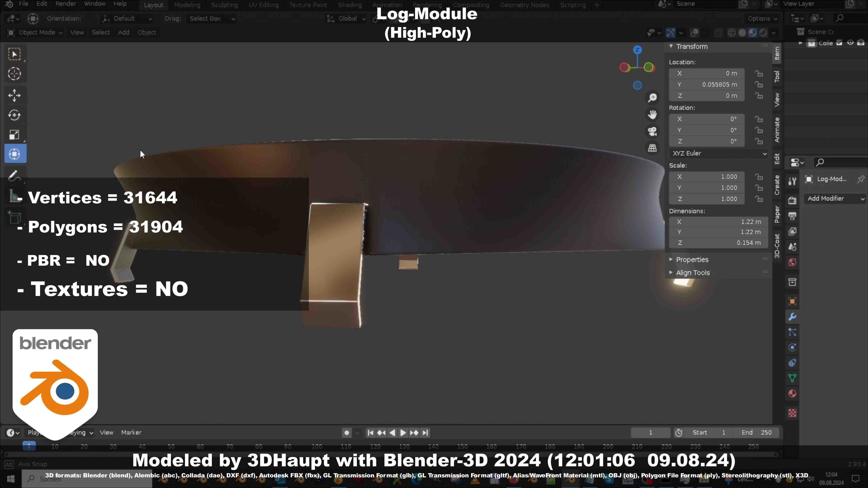The image size is (868, 488).
Task: Pin the Log-Mod properties context
Action: pos(861,179)
